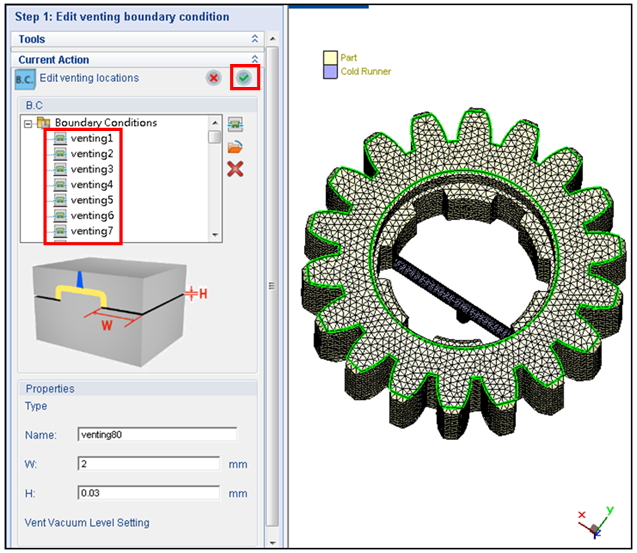Click the side panel vertical scrollbar thumb
Screen dimensions: 637x553
click(273, 286)
